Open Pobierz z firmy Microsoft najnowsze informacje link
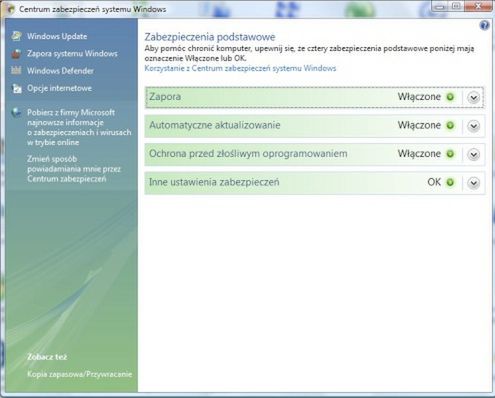495x398 pixels. point(79,127)
